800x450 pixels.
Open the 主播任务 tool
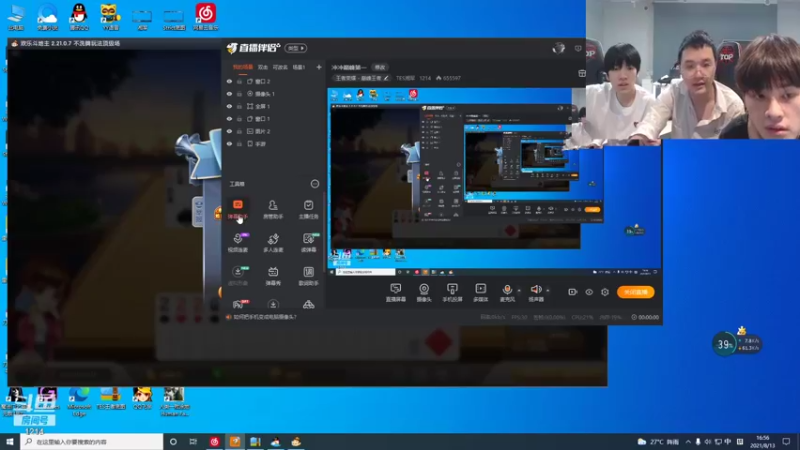(308, 209)
